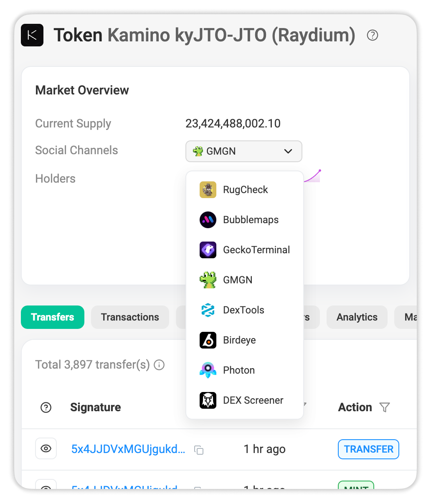Choose RugCheck from the dropdown list
This screenshot has width=431, height=504.
[245, 190]
